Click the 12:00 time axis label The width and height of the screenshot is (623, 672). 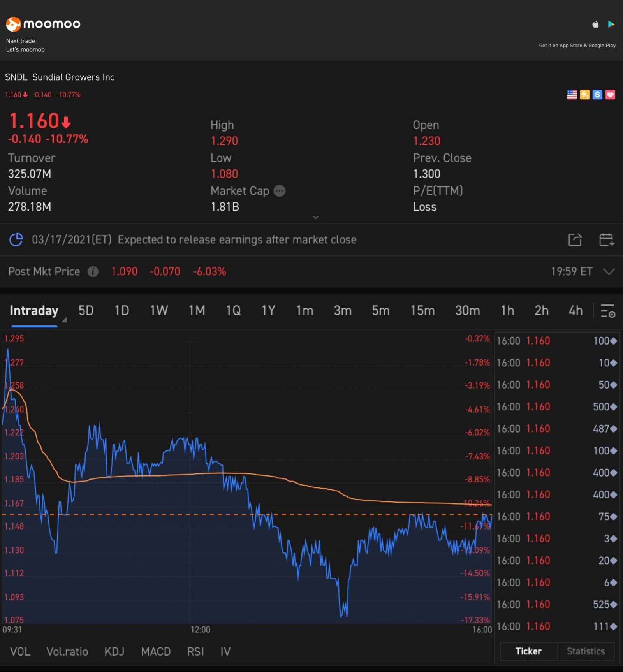click(200, 630)
